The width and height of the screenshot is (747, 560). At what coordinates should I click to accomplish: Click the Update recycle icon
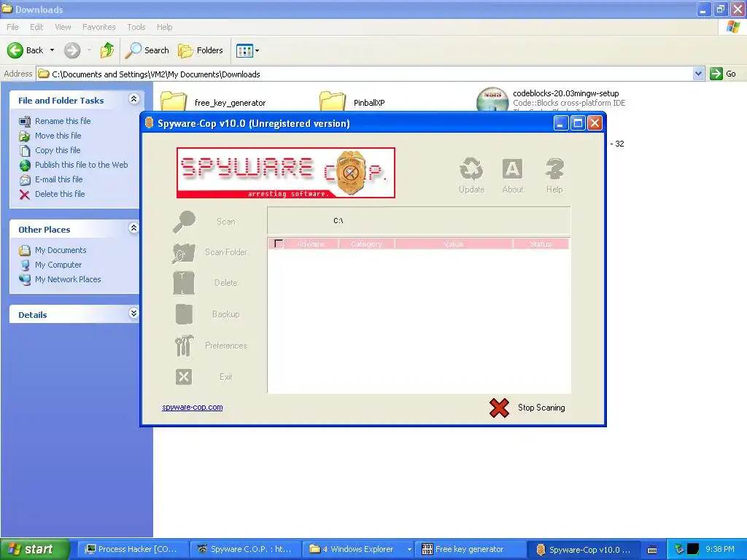pos(471,169)
